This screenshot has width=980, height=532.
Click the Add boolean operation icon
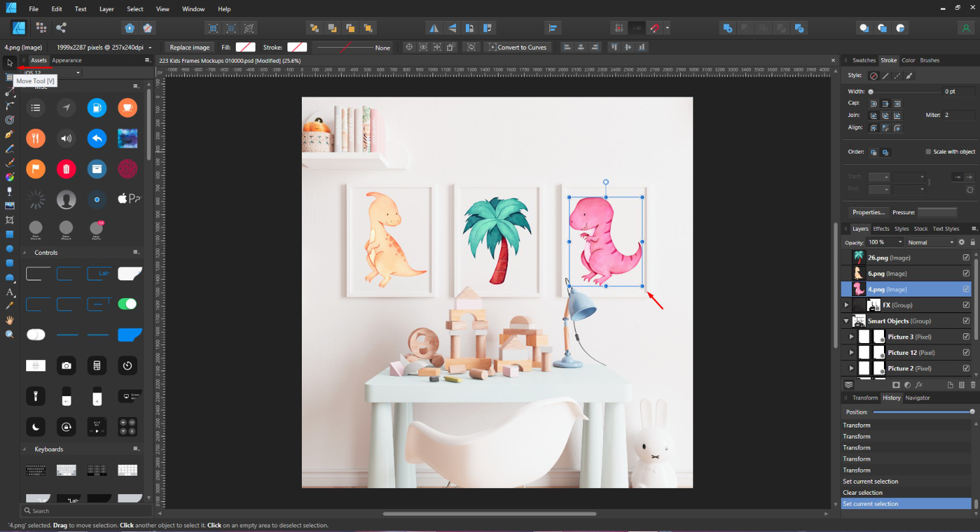coord(728,28)
